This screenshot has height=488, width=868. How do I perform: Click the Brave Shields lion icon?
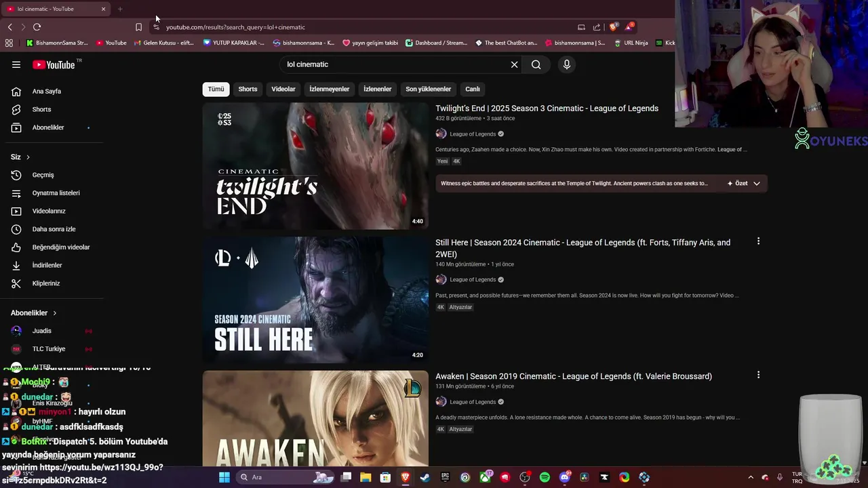coord(614,27)
